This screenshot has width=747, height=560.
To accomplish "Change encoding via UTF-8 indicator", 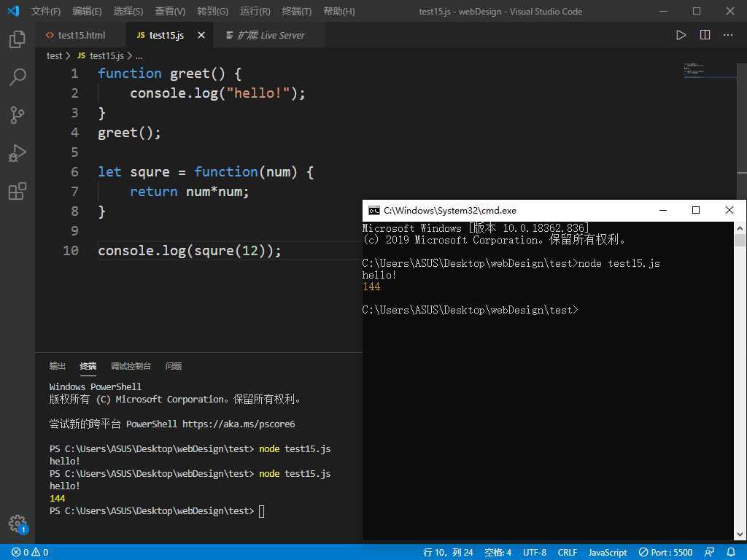I will pos(535,553).
